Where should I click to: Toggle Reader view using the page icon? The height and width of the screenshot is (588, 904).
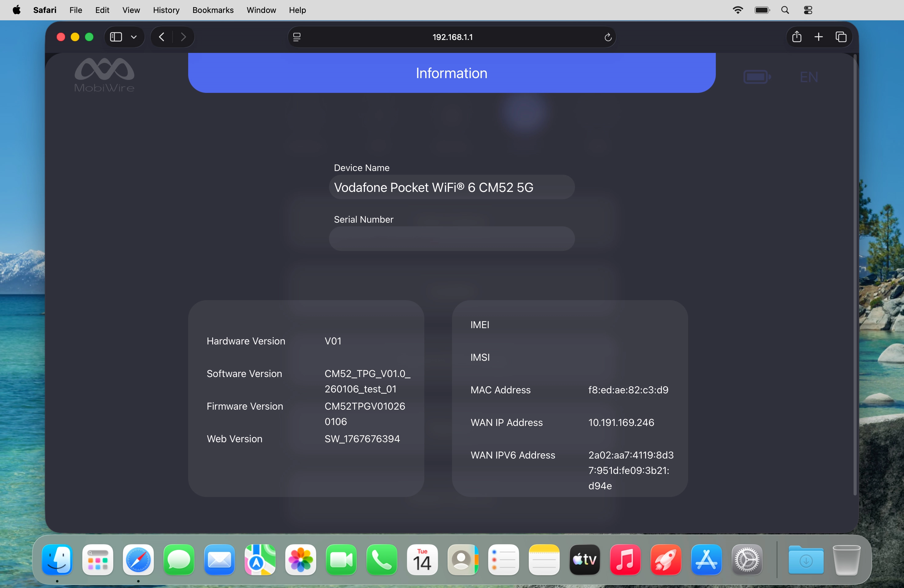[x=297, y=37]
